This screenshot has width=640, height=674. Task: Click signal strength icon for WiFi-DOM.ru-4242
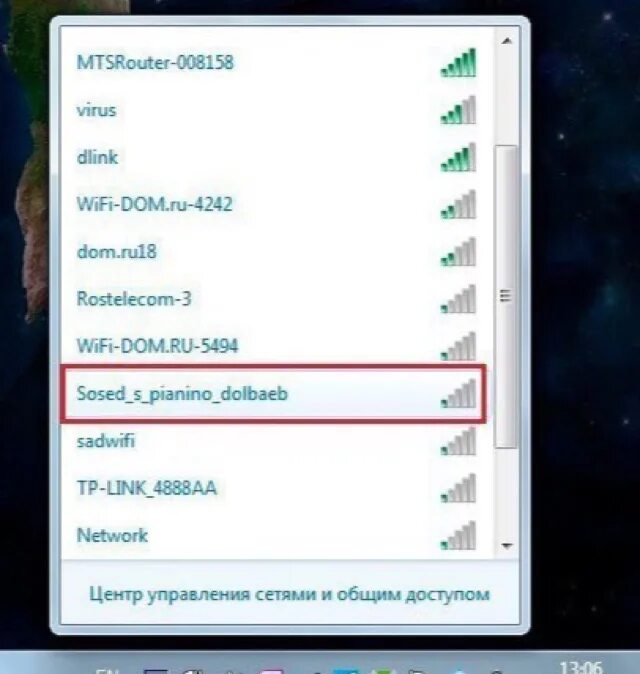coord(458,205)
